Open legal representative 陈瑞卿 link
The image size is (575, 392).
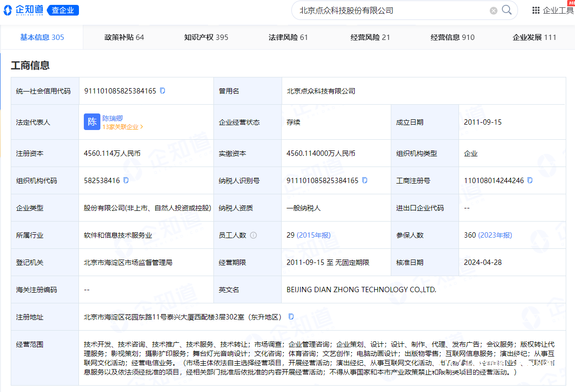113,118
